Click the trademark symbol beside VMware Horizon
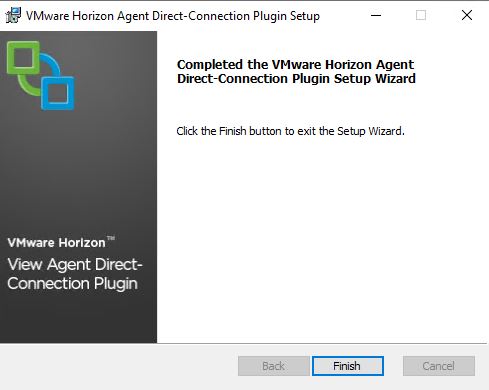 tap(111, 238)
